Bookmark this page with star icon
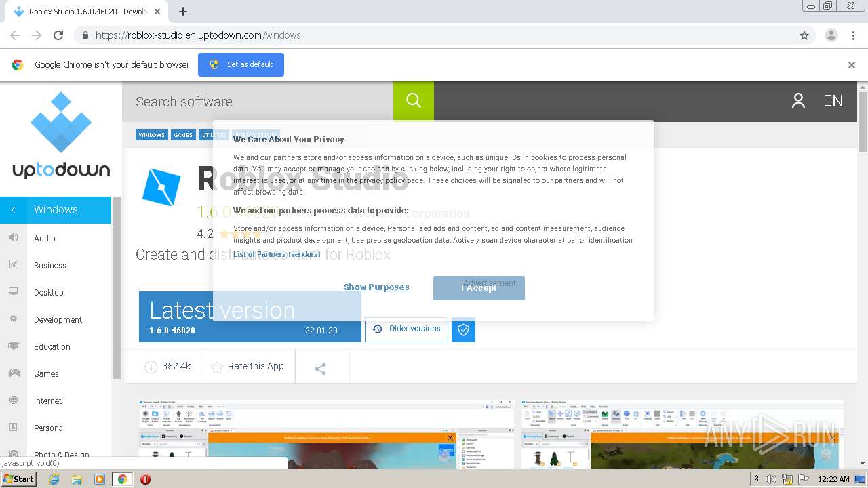Image resolution: width=868 pixels, height=488 pixels. point(804,35)
